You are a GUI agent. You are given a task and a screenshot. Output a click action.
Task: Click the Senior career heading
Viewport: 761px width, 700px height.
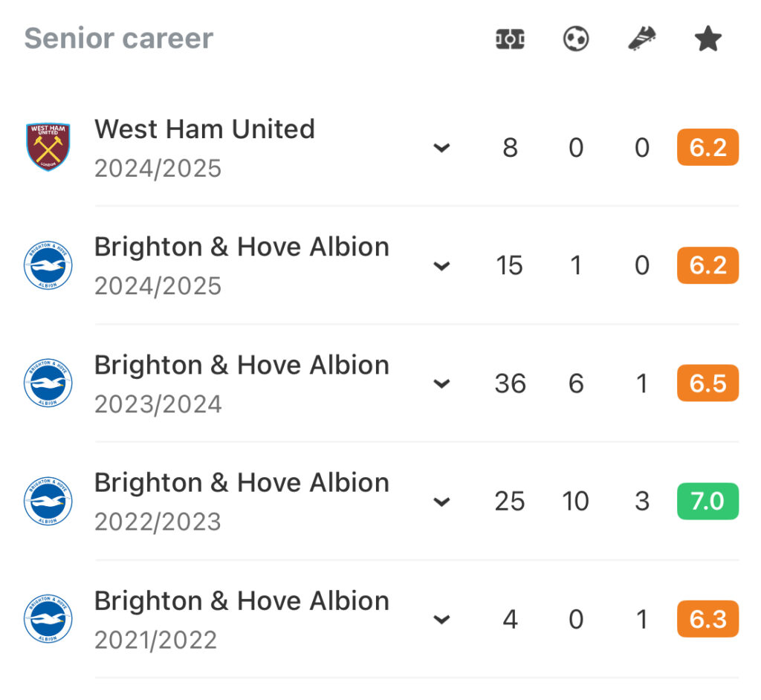119,39
